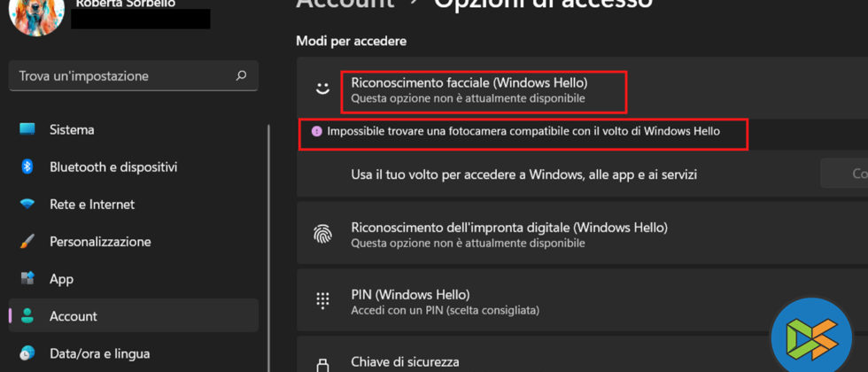Click the Sistema monitor icon
868x372 pixels.
[27, 130]
